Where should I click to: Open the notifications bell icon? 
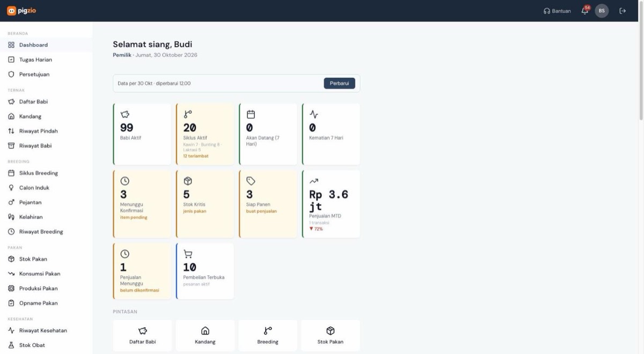pos(585,11)
